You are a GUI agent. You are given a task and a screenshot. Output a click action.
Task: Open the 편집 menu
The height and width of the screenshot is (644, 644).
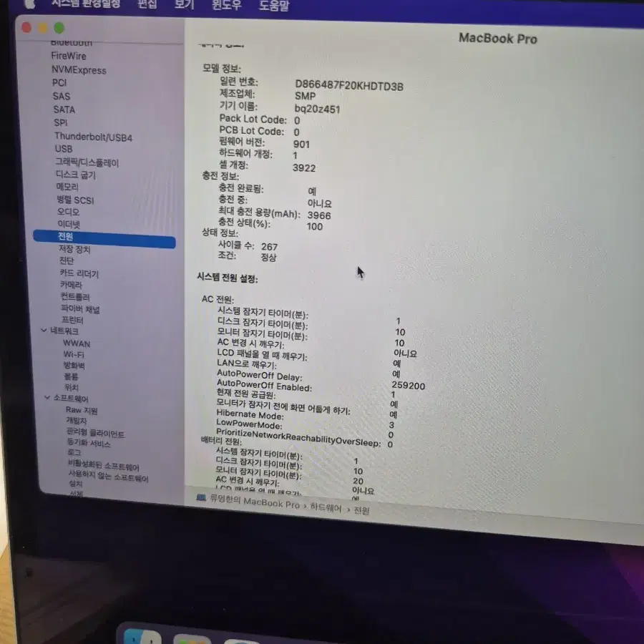coord(147,4)
